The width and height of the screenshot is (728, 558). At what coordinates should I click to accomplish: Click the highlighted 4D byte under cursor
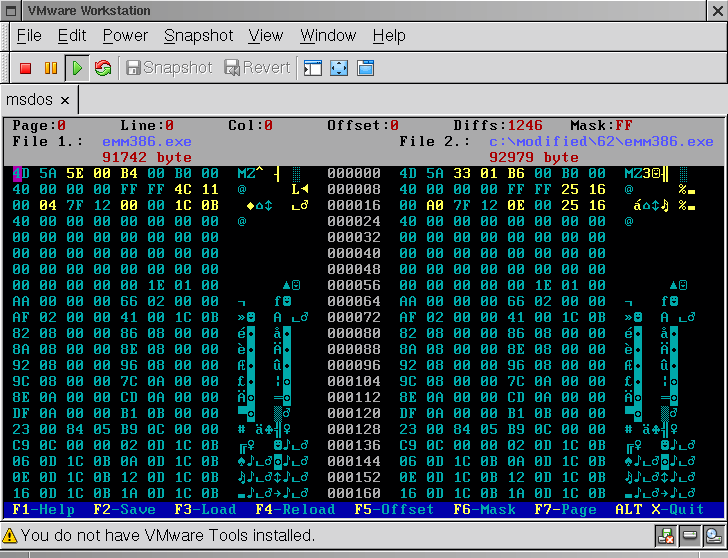click(21, 173)
